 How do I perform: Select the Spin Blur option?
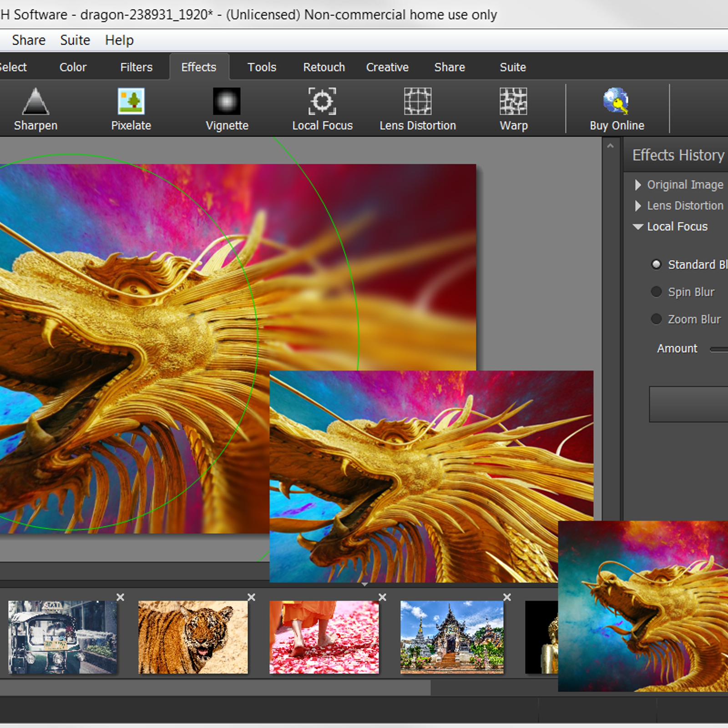click(x=656, y=292)
